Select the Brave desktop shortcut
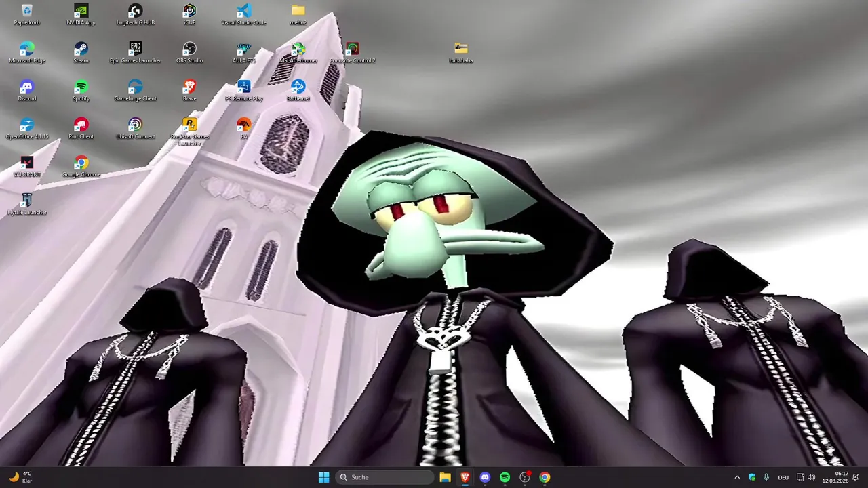The height and width of the screenshot is (488, 868). coord(189,91)
